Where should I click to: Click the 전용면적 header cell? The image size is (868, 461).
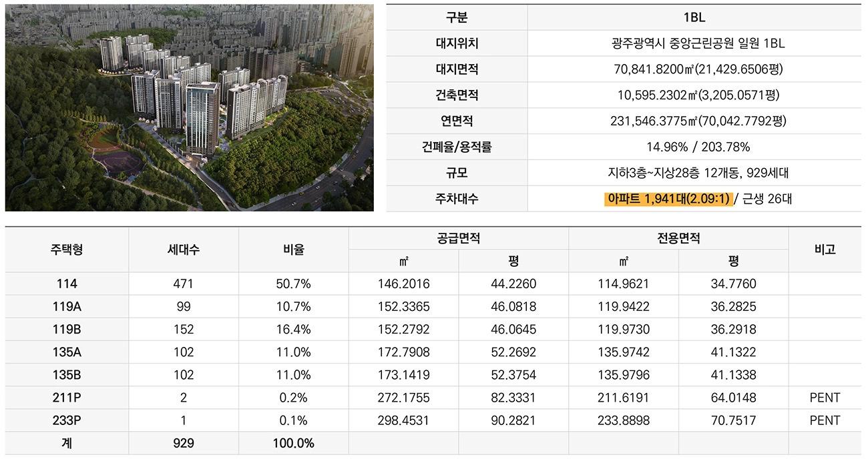pos(678,238)
